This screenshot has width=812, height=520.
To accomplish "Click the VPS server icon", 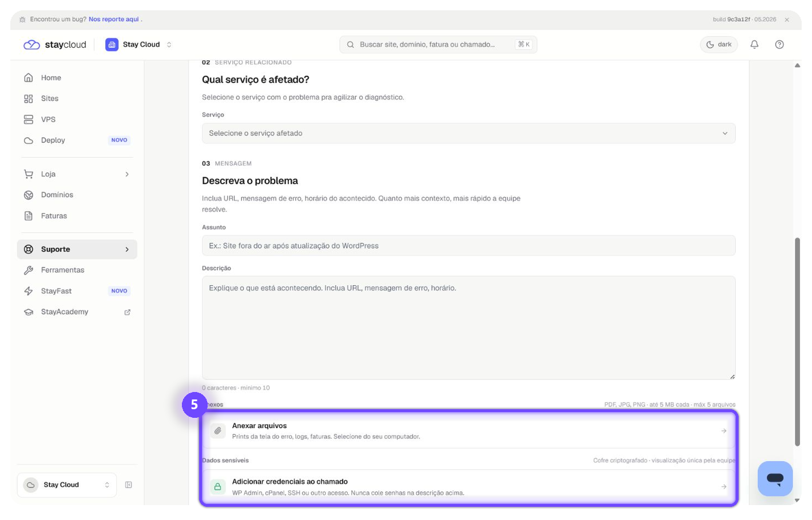I will (29, 119).
